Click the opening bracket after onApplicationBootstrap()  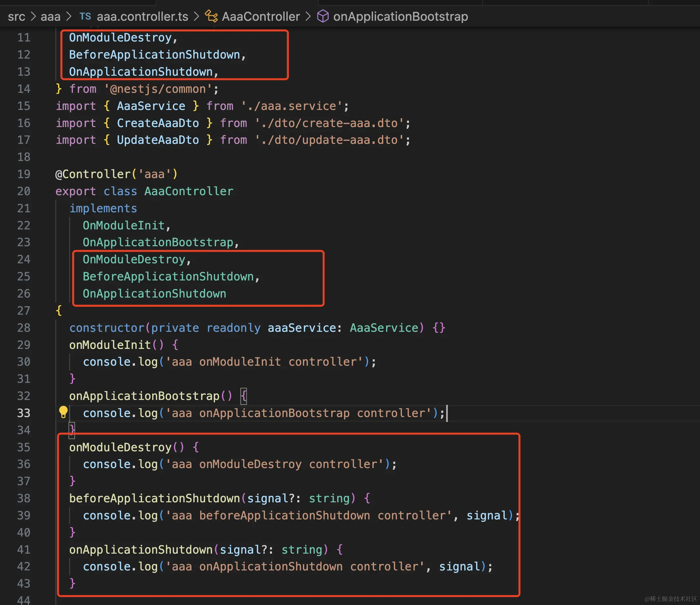(x=243, y=396)
